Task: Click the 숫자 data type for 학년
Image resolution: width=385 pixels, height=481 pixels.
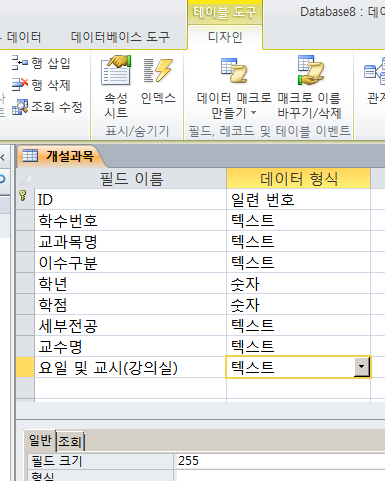Action: (298, 283)
